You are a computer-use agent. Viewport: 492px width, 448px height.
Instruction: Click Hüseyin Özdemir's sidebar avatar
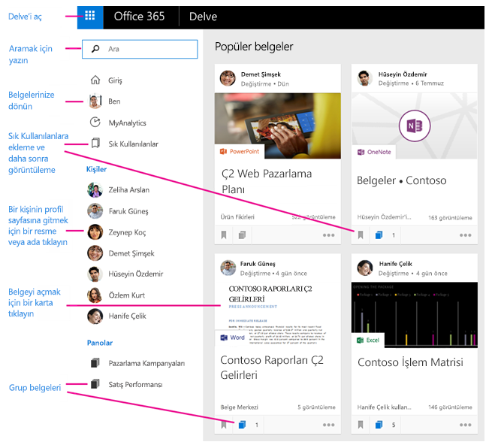click(95, 274)
